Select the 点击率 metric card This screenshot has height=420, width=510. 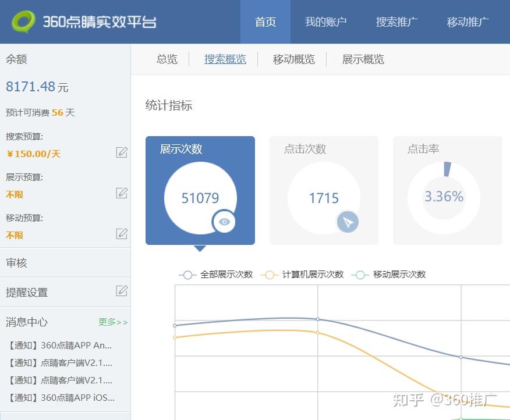click(x=448, y=190)
